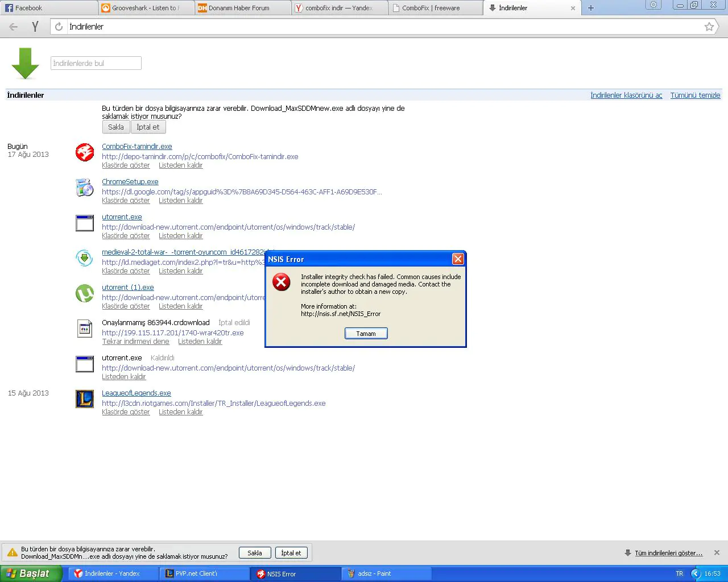Click the Onaylanmamış 863944.crdownload file icon
Screen dimensions: 728x582
point(85,329)
